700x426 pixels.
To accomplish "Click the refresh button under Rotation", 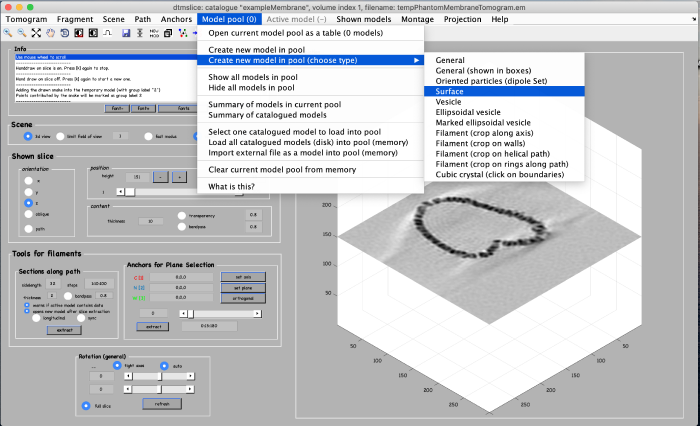I will point(162,404).
